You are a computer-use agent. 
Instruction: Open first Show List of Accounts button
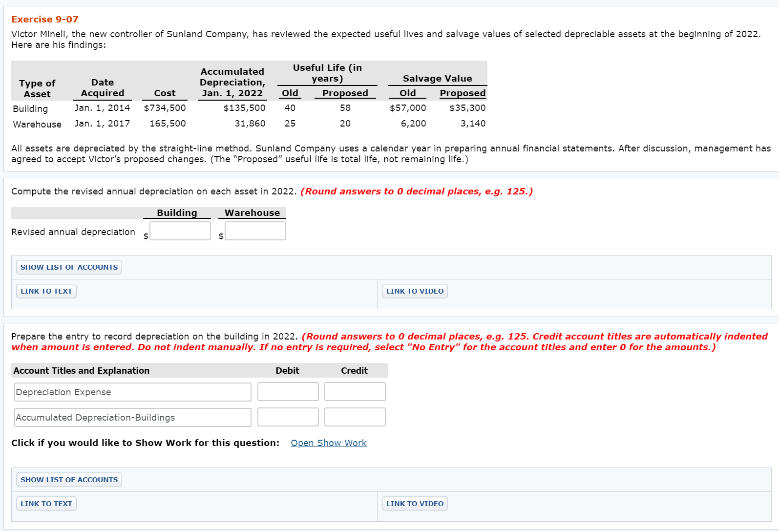coord(69,267)
